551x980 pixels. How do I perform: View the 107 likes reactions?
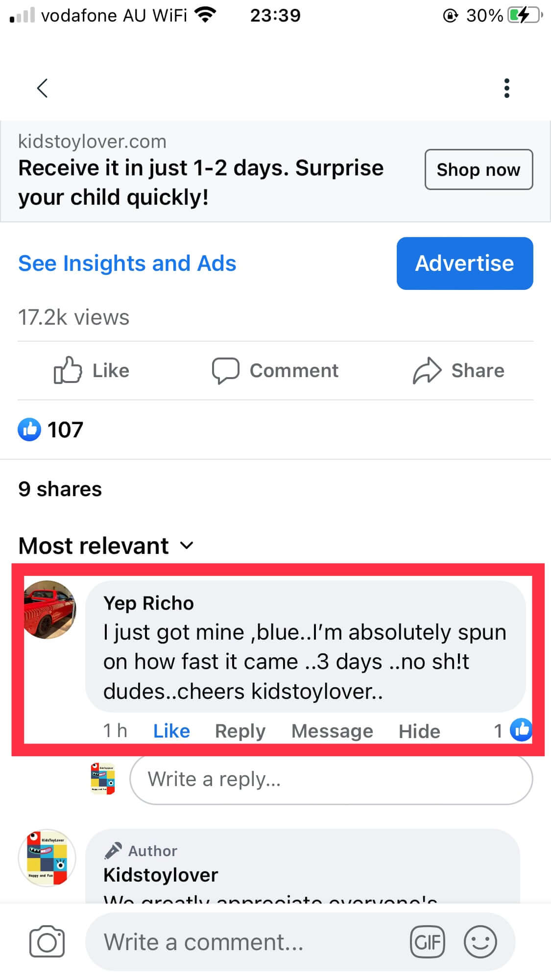pos(50,430)
